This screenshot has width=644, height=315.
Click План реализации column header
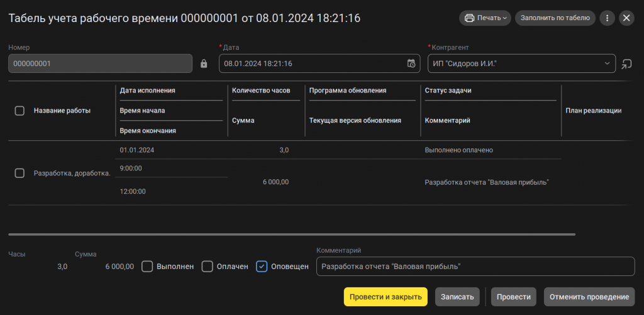click(x=593, y=111)
